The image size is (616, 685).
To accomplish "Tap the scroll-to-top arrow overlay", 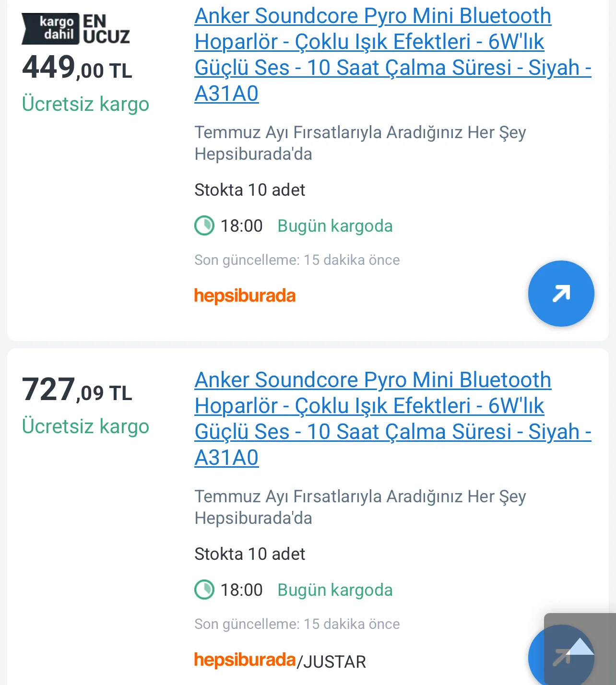I will pyautogui.click(x=580, y=648).
